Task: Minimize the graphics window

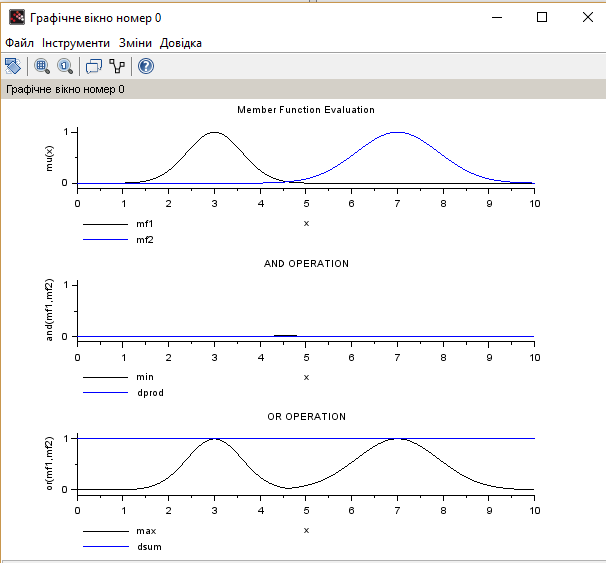Action: click(497, 17)
